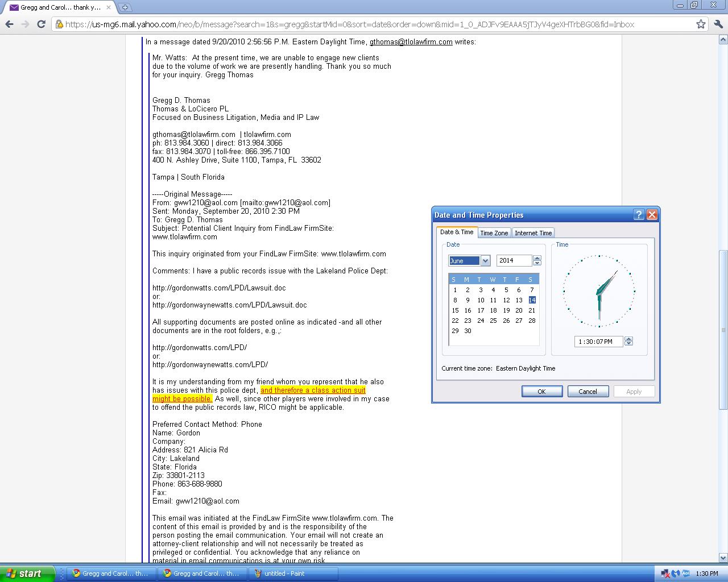728x582 pixels.
Task: Open the Chrome wrench menu
Action: tap(718, 24)
